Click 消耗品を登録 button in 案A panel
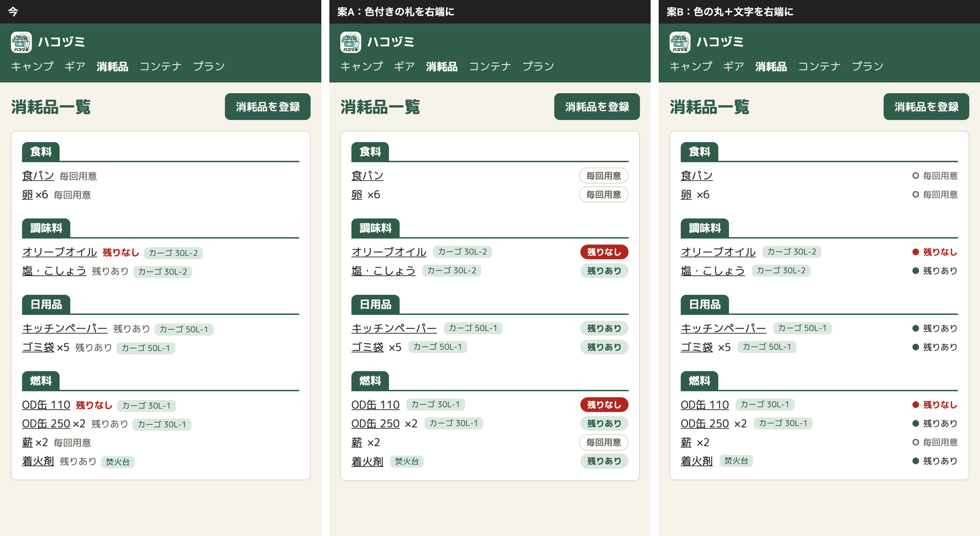980x536 pixels. 597,107
